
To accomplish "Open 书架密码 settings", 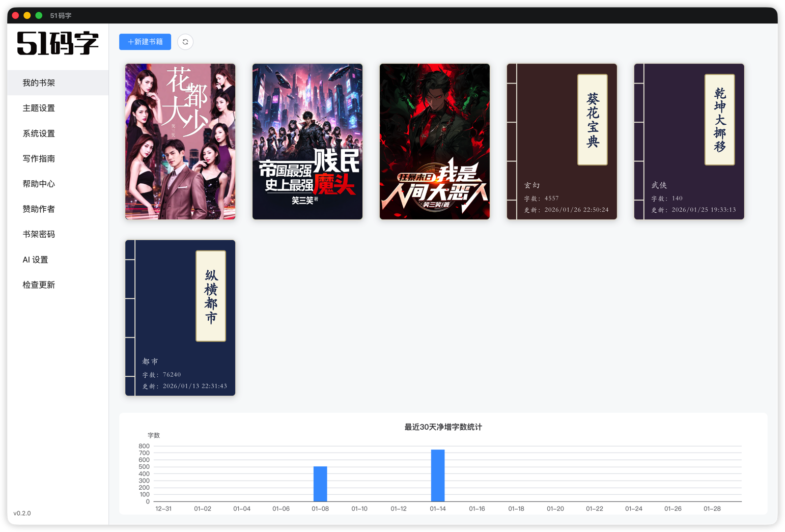I will (x=38, y=234).
